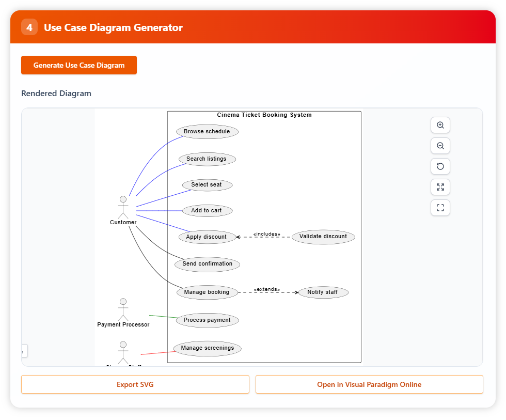Click the Search listings use case oval
The image size is (506, 420).
207,159
